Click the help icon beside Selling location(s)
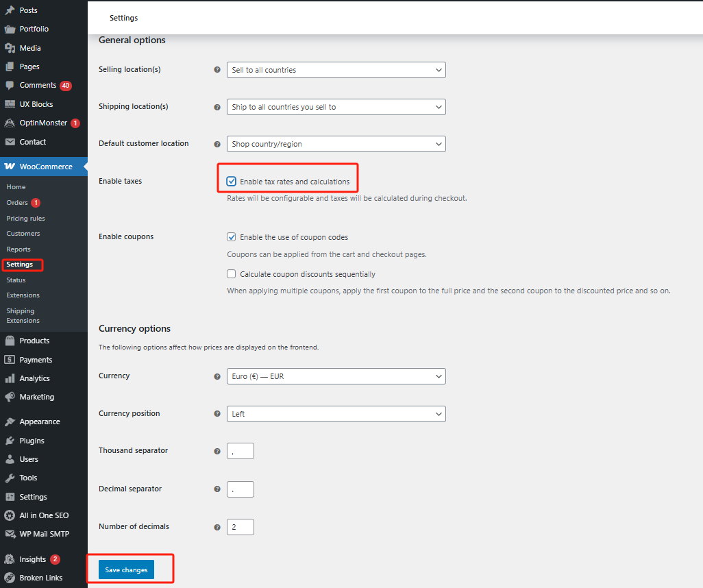Viewport: 703px width, 588px height. click(x=217, y=70)
